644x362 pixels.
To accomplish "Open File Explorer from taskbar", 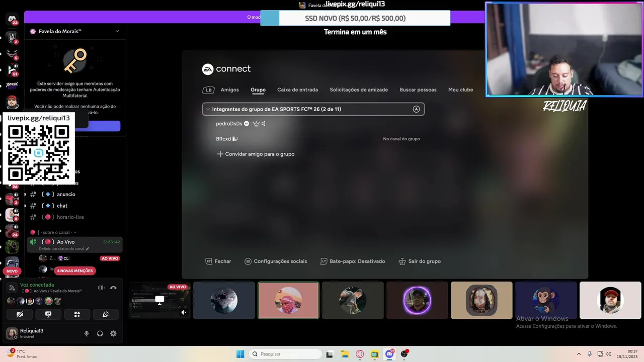I will pyautogui.click(x=345, y=354).
